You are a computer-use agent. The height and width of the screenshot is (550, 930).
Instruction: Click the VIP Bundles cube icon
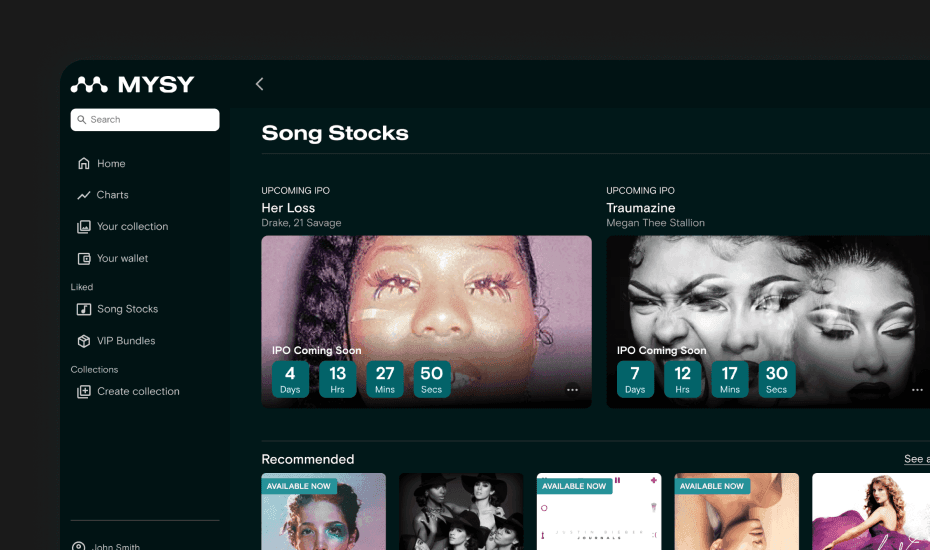[84, 342]
